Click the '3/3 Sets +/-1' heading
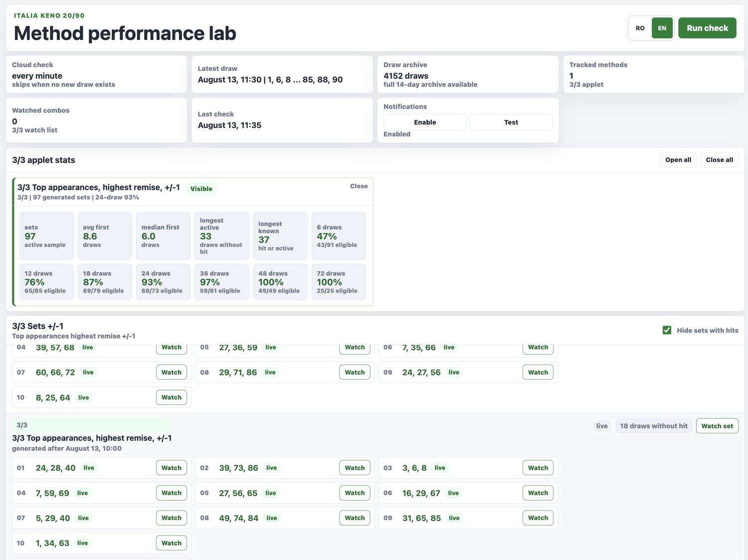 37,326
